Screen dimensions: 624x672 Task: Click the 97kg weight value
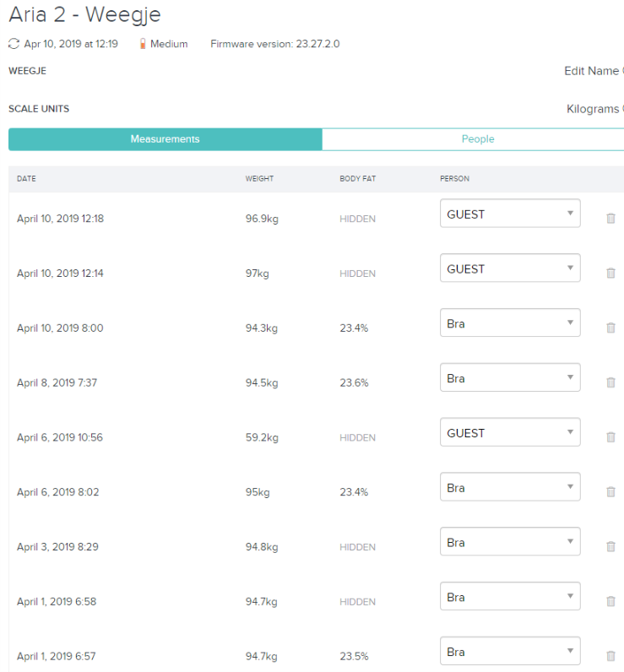coord(258,274)
